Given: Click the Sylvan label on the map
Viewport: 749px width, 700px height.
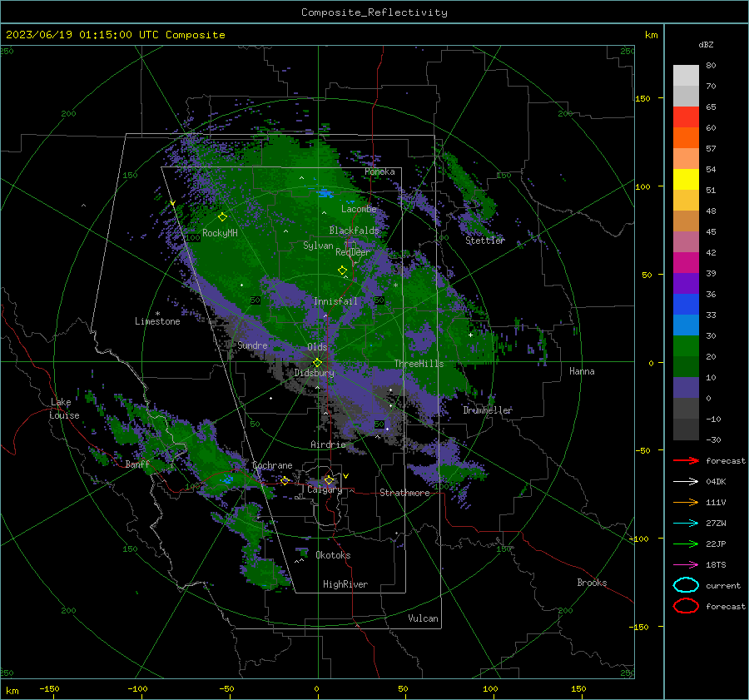Looking at the screenshot, I should (318, 246).
